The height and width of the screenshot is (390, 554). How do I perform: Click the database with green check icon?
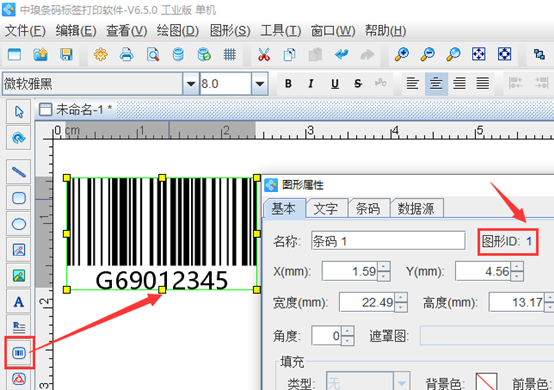pyautogui.click(x=204, y=54)
